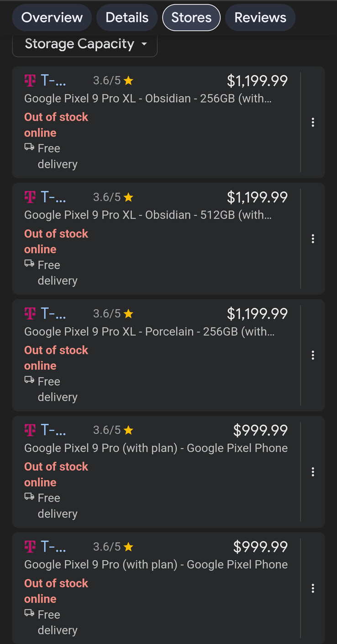
Task: Open the Pixel 9 Pro XL Obsidian 512GB title
Action: [x=147, y=215]
